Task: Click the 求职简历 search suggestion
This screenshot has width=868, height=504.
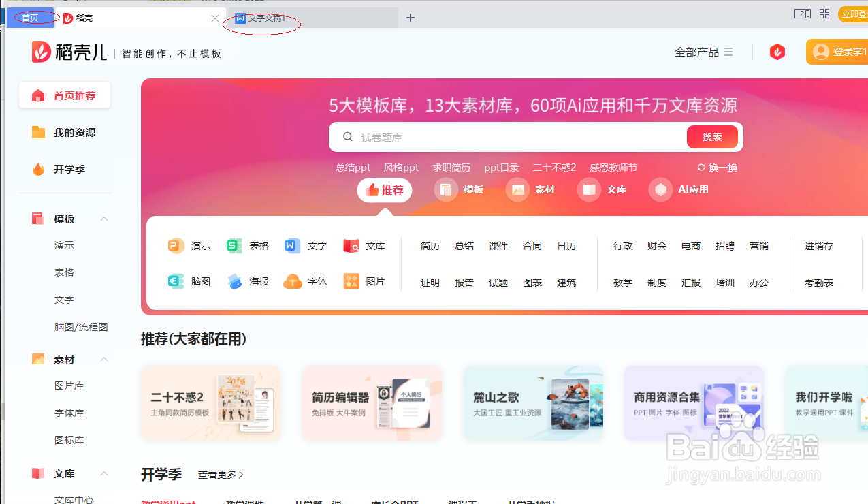Action: 451,168
